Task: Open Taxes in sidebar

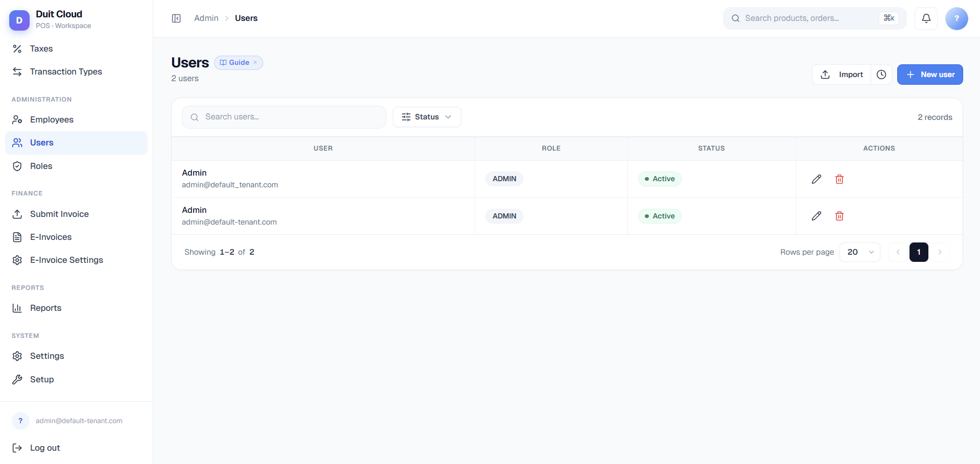Action: click(76, 48)
